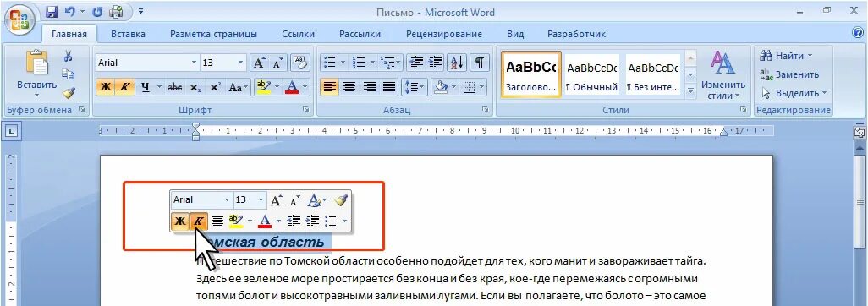Justify the paragraph in ribbon
This screenshot has height=306, width=868.
coord(389,87)
